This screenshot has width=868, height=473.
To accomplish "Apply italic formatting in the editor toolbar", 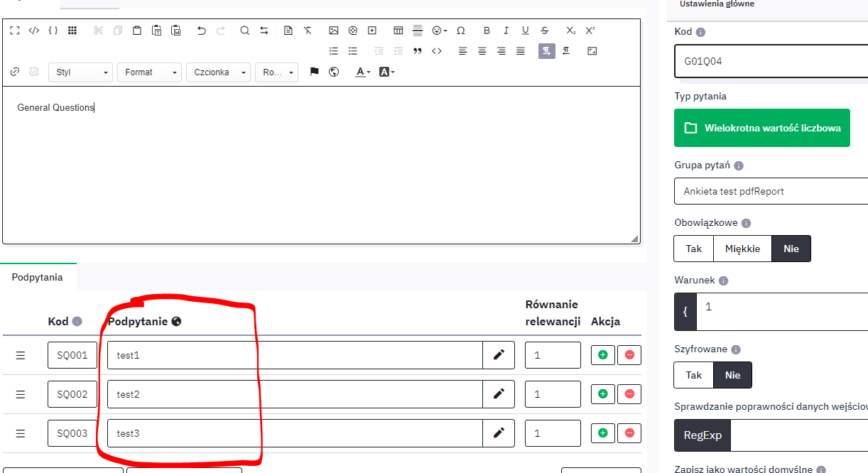I will [x=506, y=31].
